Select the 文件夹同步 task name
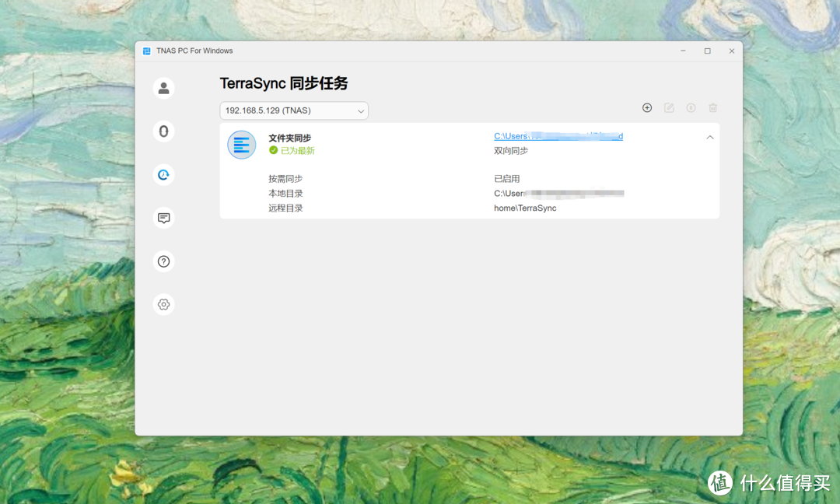 [x=289, y=138]
